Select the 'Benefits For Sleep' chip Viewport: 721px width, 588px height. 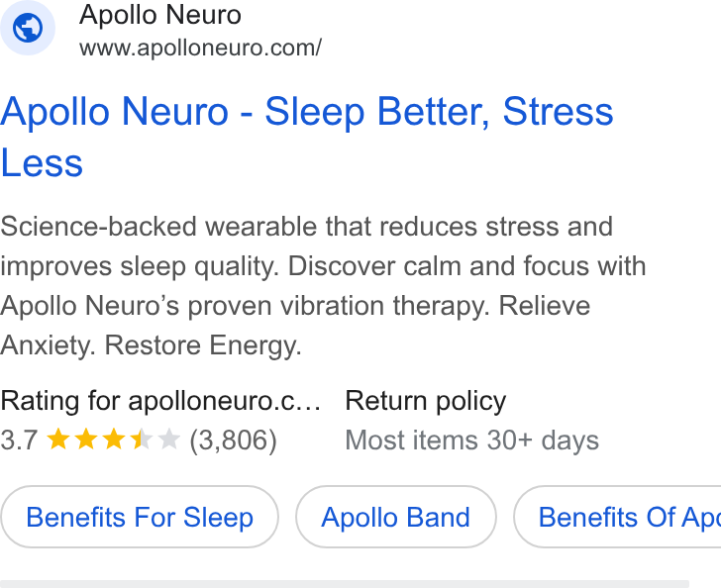tap(140, 517)
